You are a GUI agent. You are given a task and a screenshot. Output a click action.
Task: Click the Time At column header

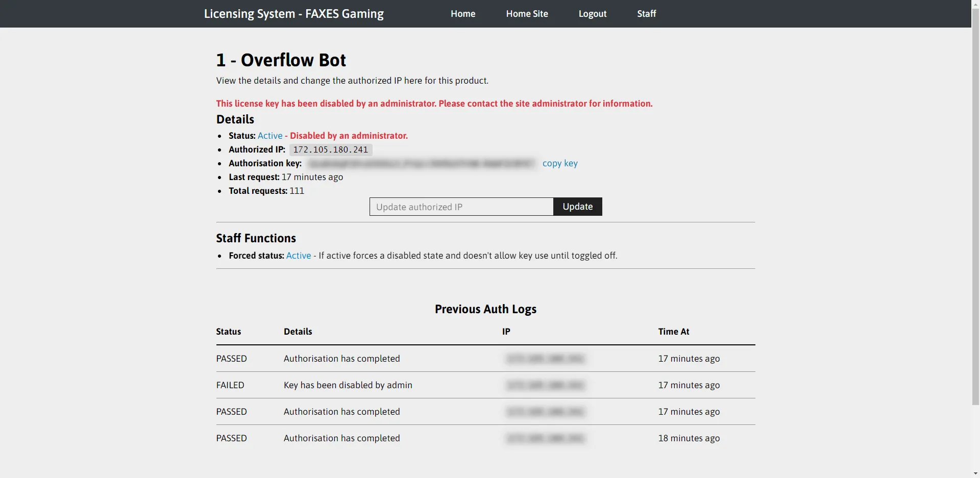tap(673, 332)
